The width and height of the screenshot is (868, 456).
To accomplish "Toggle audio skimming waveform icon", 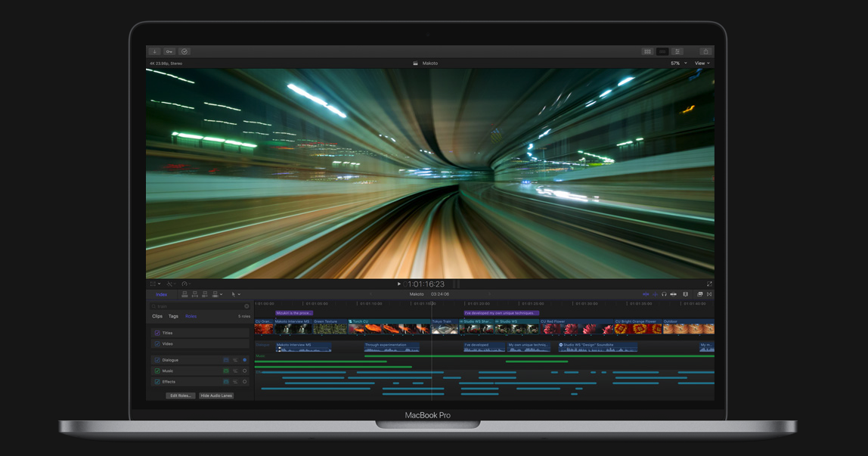I will [x=655, y=294].
